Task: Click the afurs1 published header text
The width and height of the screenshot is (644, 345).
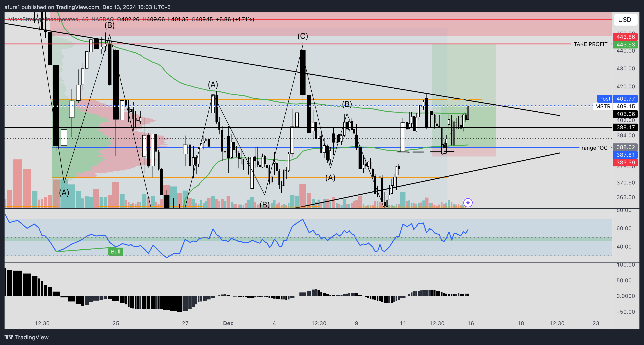Action: click(x=88, y=7)
